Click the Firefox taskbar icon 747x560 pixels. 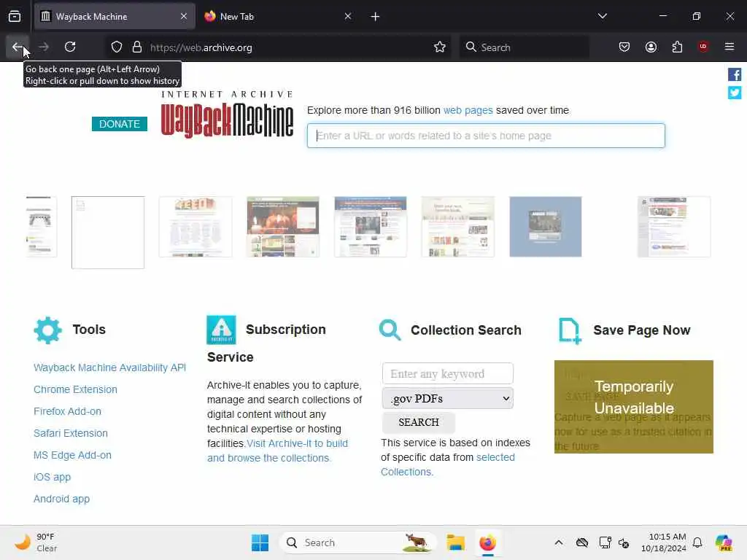pyautogui.click(x=487, y=542)
